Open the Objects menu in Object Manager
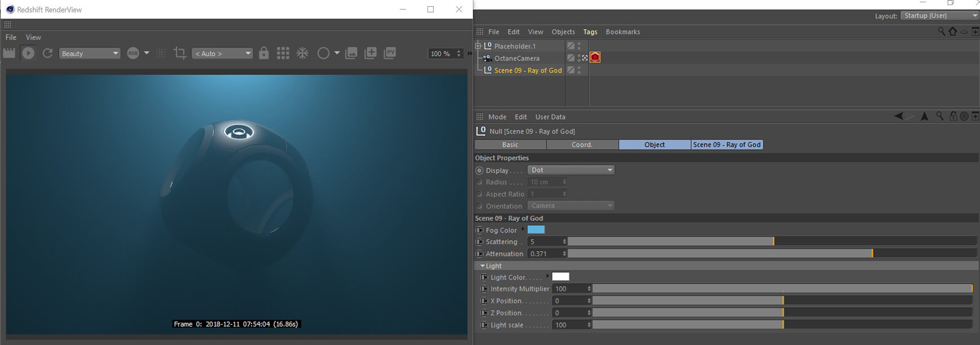 pyautogui.click(x=563, y=32)
